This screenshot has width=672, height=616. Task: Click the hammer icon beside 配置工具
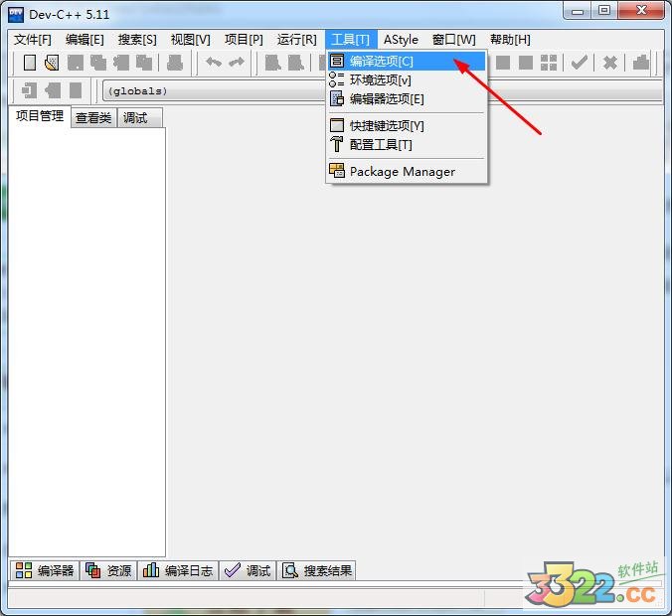pos(337,144)
